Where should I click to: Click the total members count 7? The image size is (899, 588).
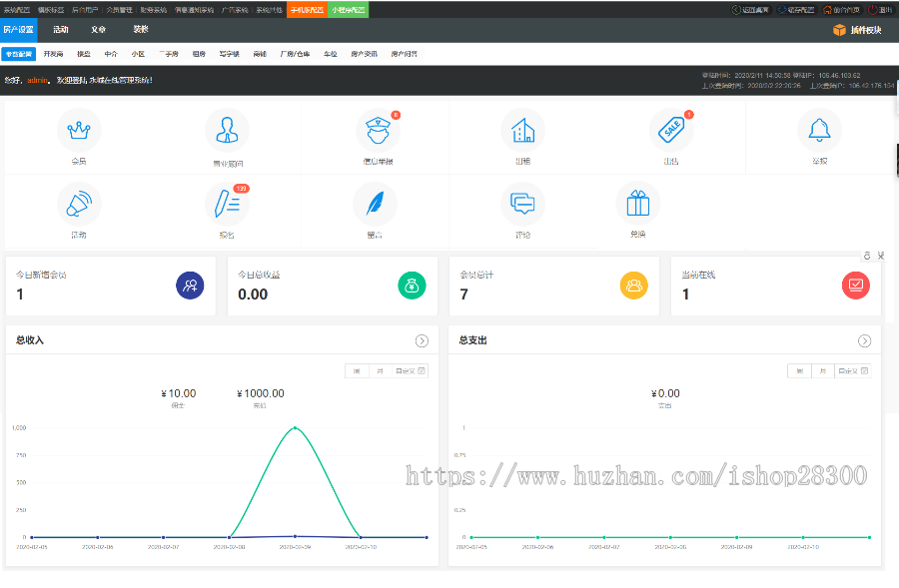click(x=463, y=294)
